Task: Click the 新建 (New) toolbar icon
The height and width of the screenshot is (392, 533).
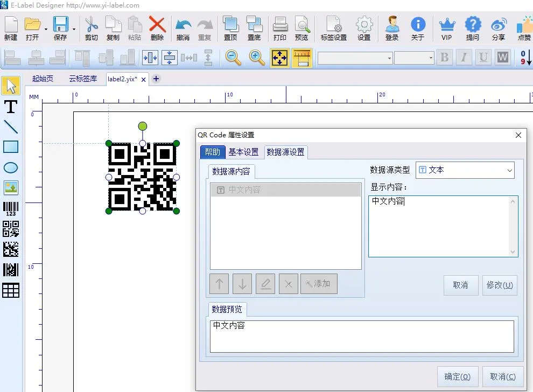Action: 11,28
